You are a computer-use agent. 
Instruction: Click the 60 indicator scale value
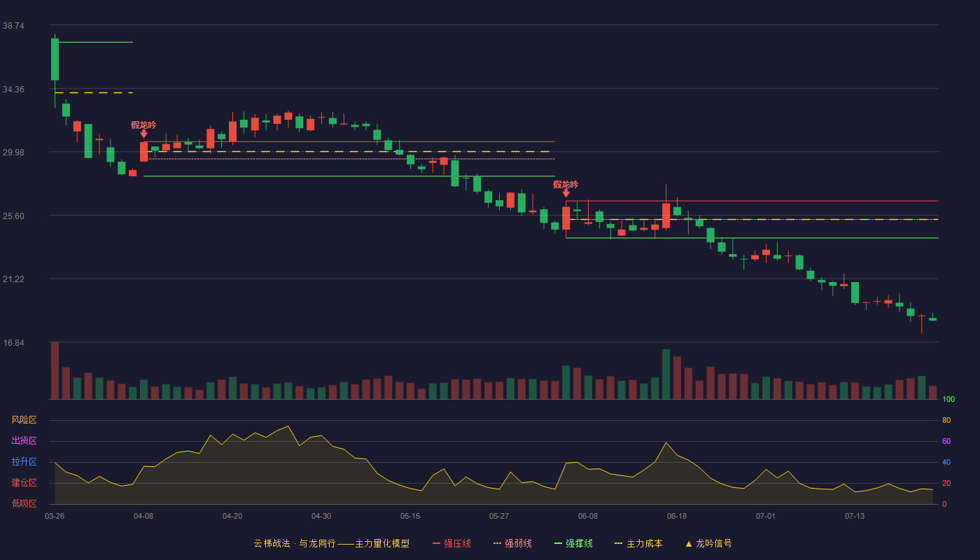point(946,441)
